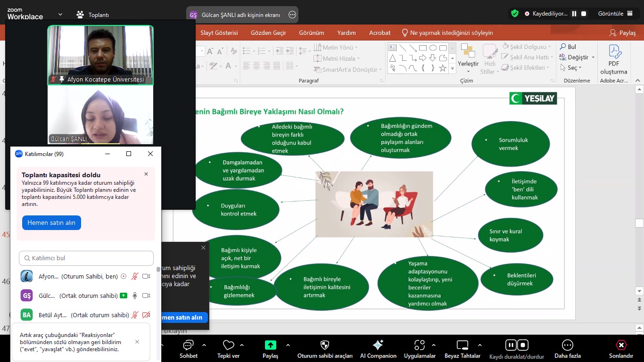The width and height of the screenshot is (644, 362).
Task: Select the right arrow shape in gallery
Action: coord(422,58)
